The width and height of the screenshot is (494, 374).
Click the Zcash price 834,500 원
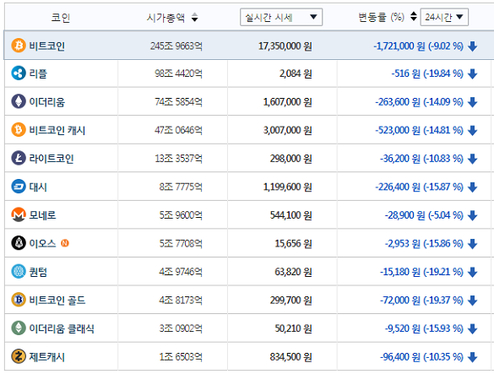291,357
